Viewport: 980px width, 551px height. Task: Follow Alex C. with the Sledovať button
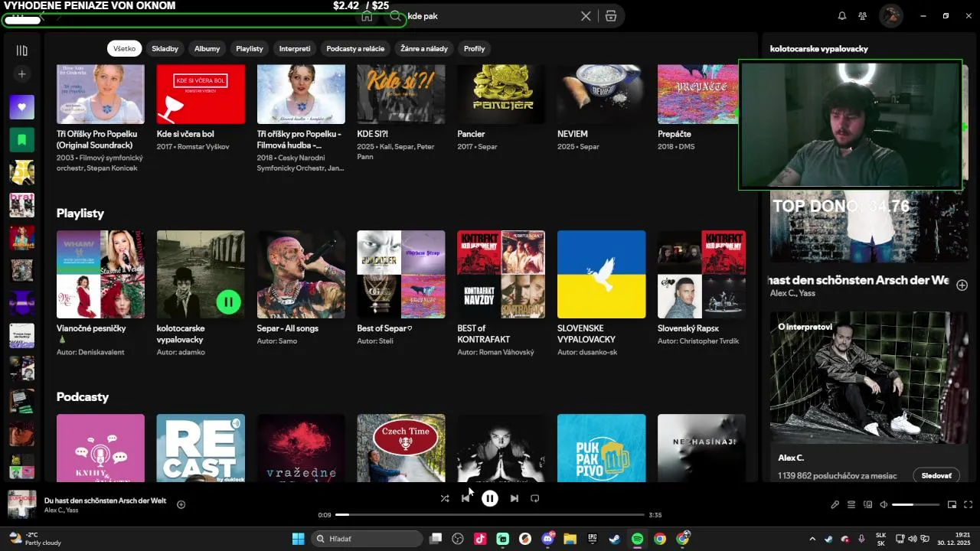tap(936, 475)
